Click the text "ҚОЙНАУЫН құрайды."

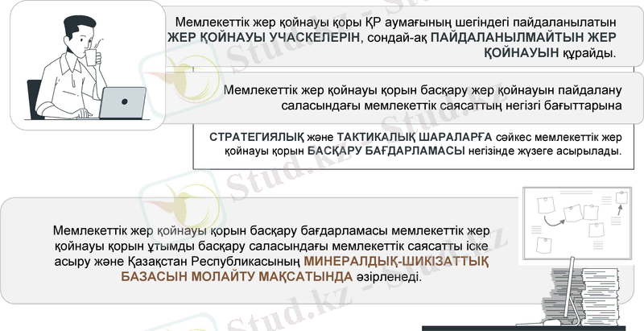[x=551, y=53]
